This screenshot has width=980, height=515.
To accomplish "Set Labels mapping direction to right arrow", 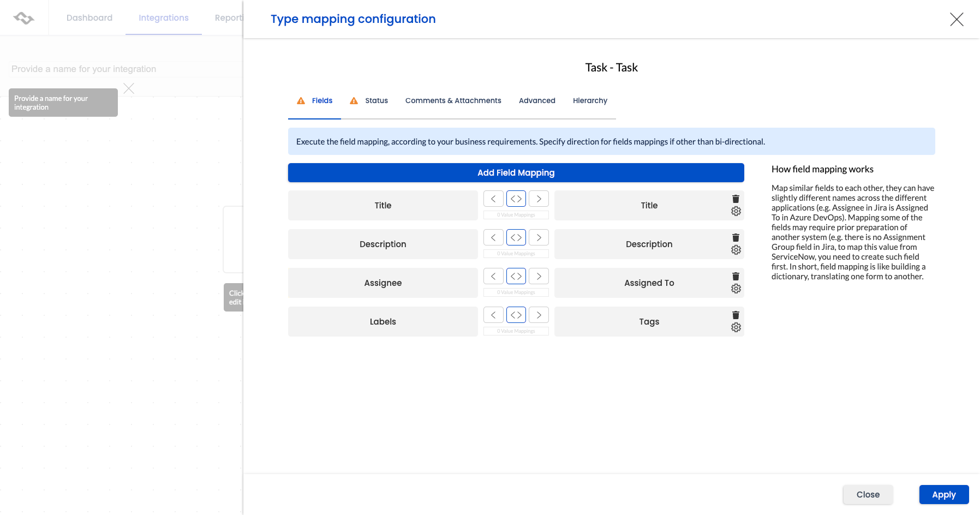I will click(x=539, y=315).
